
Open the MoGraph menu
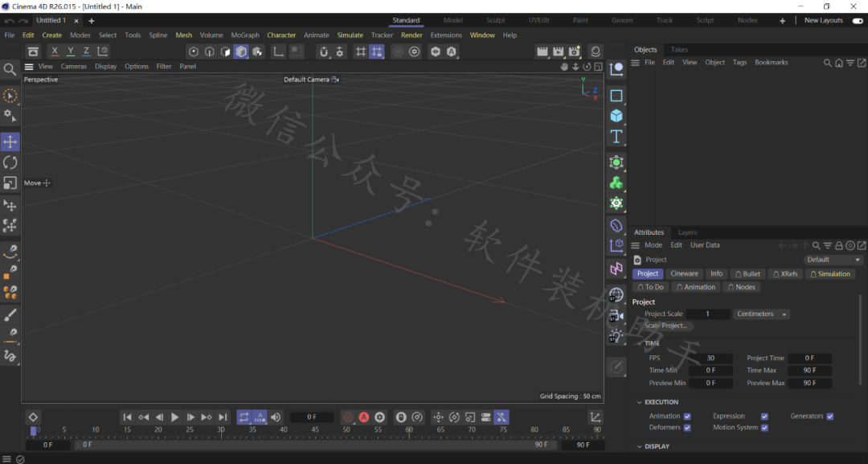[244, 35]
